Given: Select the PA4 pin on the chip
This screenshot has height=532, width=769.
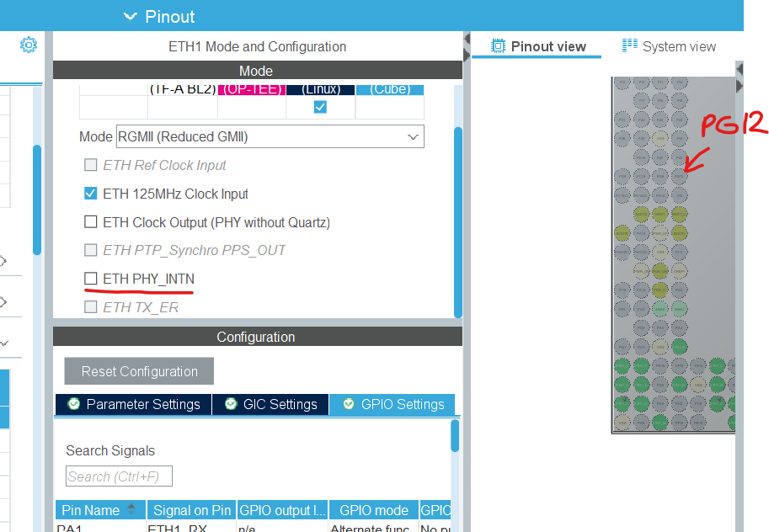Looking at the screenshot, I should point(679,327).
